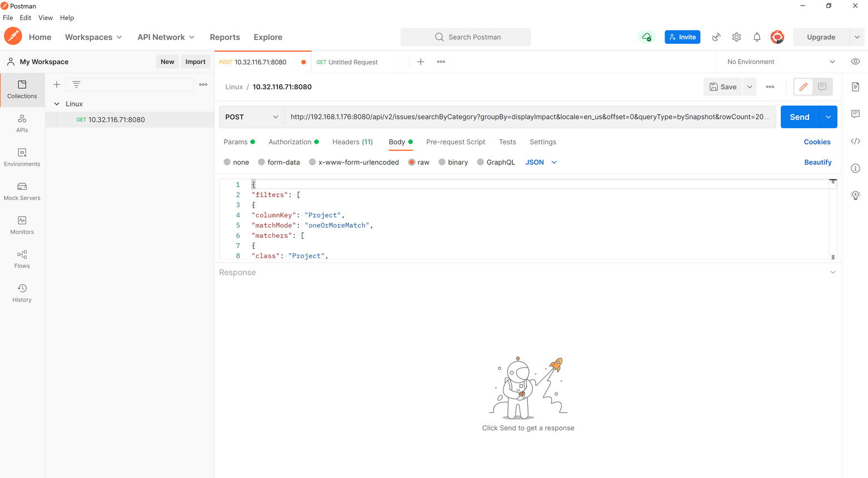This screenshot has height=478, width=868.
Task: Open the documentation icon in right sidebar
Action: pyautogui.click(x=855, y=87)
